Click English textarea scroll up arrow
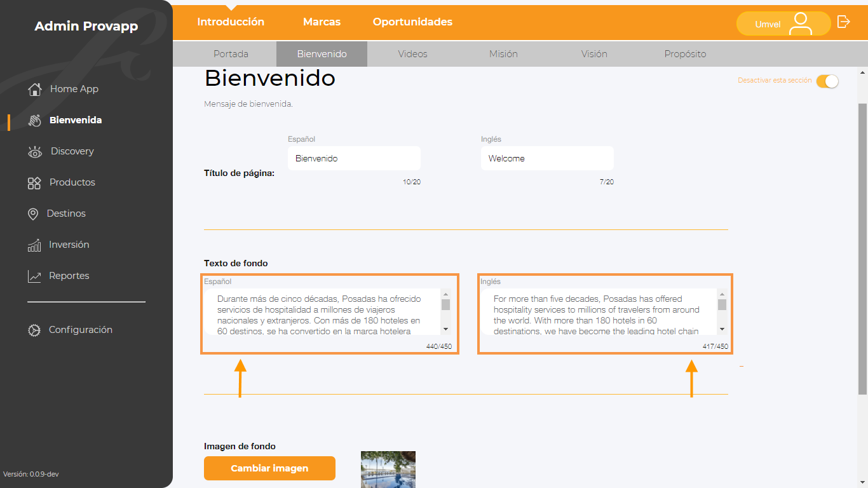Viewport: 868px width, 488px height. coord(722,294)
